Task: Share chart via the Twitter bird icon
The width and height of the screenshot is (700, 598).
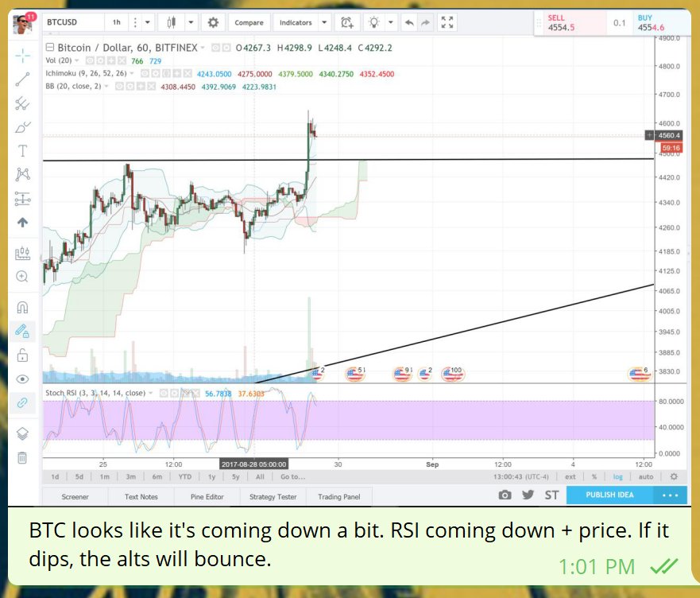Action: tap(528, 495)
